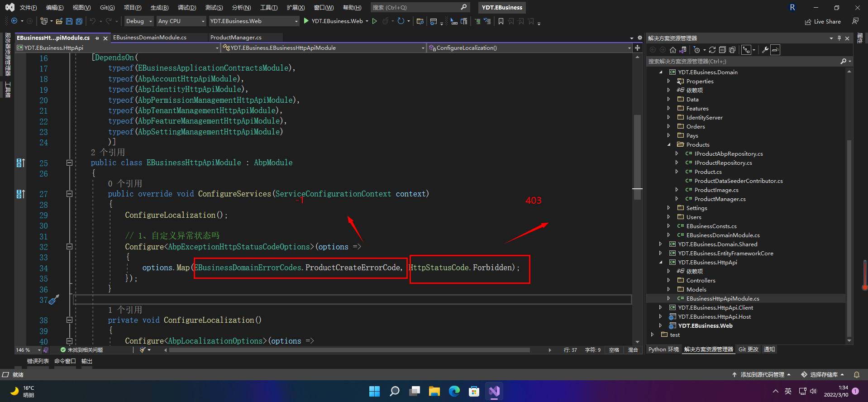
Task: Click 添加到源代码管理 in status bar
Action: [x=762, y=375]
